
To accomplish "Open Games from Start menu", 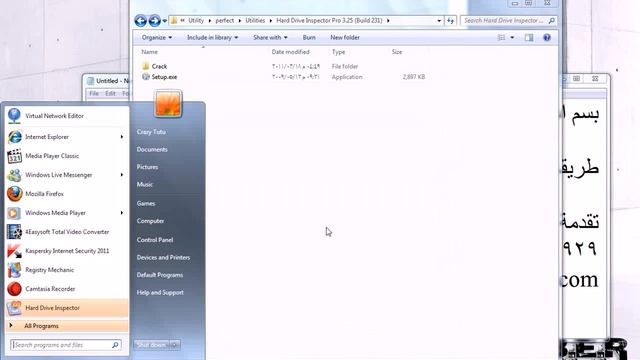I will tap(146, 203).
